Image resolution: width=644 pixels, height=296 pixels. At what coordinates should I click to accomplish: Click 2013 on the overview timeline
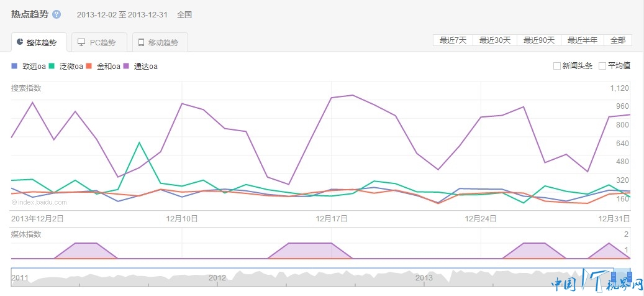[424, 277]
